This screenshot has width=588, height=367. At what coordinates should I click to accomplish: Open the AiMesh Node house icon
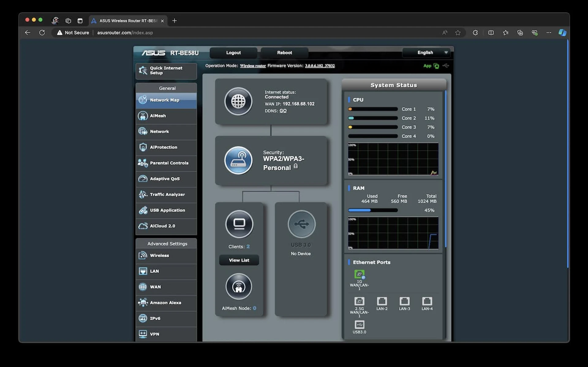[x=239, y=287]
